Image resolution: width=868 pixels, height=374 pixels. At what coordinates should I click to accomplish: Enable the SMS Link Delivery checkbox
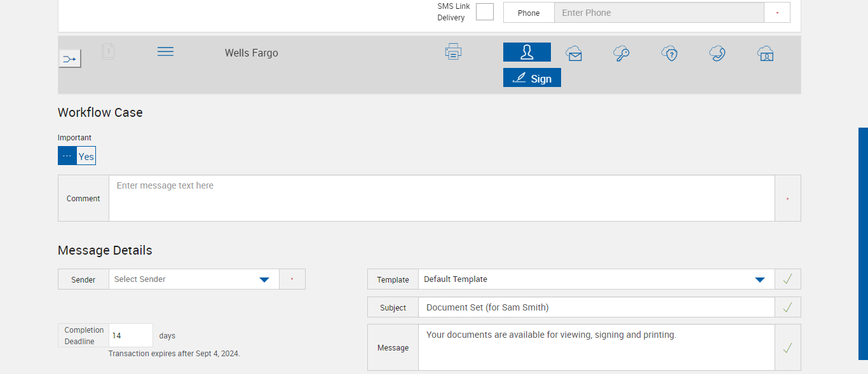coord(485,12)
